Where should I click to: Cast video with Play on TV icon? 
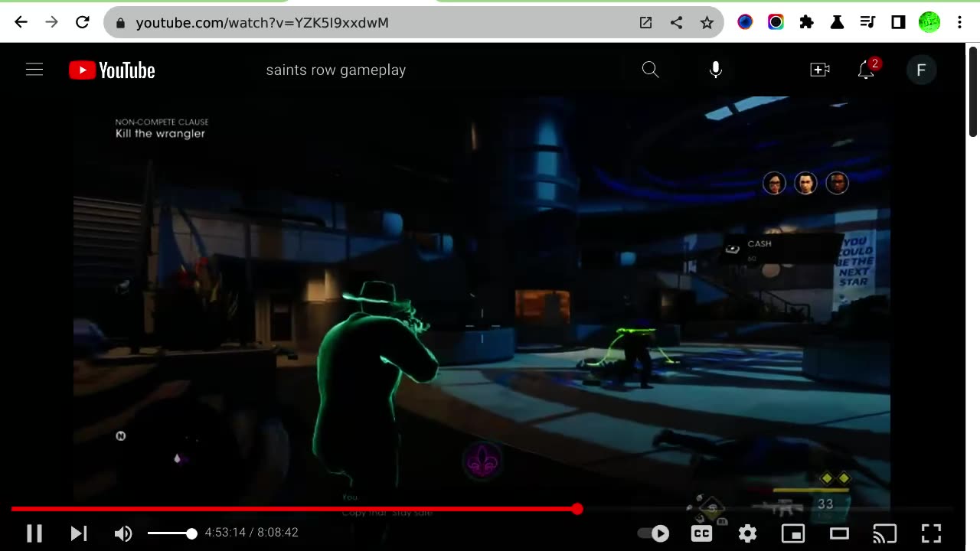click(x=885, y=533)
